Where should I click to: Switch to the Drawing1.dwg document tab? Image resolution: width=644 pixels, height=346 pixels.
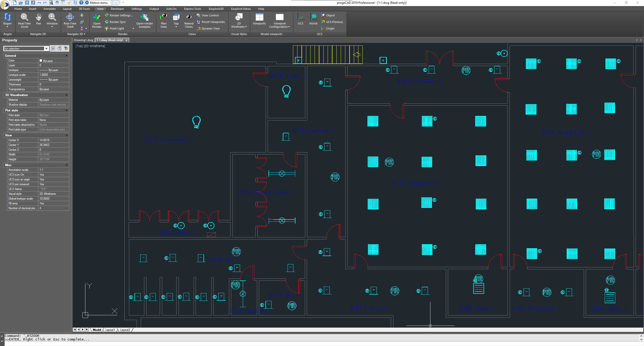click(x=83, y=40)
